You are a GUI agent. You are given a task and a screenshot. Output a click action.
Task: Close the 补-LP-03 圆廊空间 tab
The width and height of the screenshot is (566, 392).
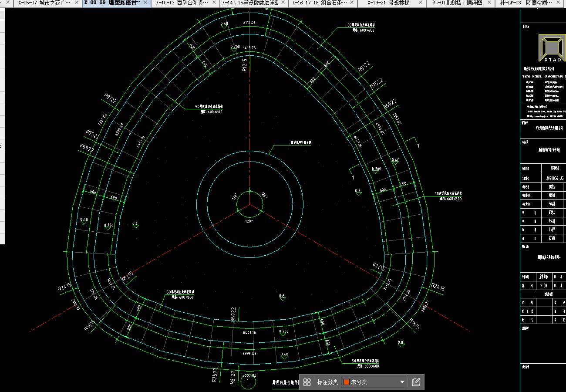[559, 3]
